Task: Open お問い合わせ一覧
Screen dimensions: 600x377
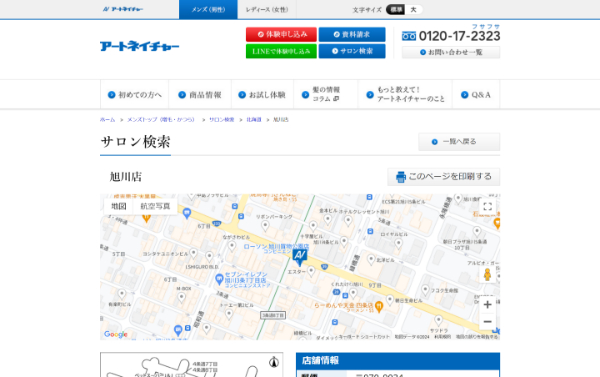Action: coord(451,52)
